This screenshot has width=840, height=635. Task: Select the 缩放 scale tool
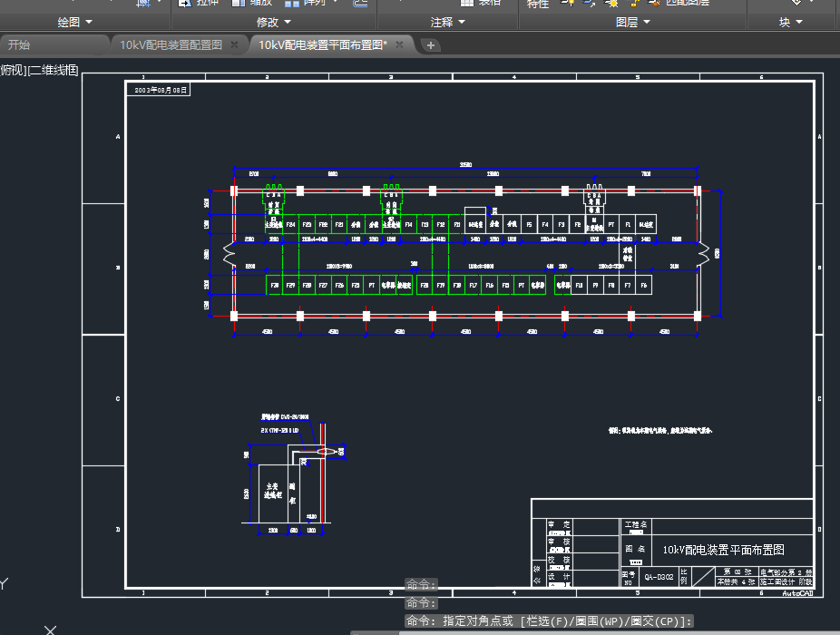coord(252,3)
